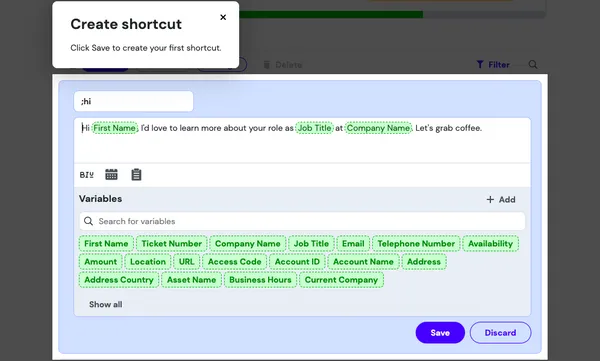Insert the Current Company variable
Screen dimensions: 600x361
coord(341,279)
